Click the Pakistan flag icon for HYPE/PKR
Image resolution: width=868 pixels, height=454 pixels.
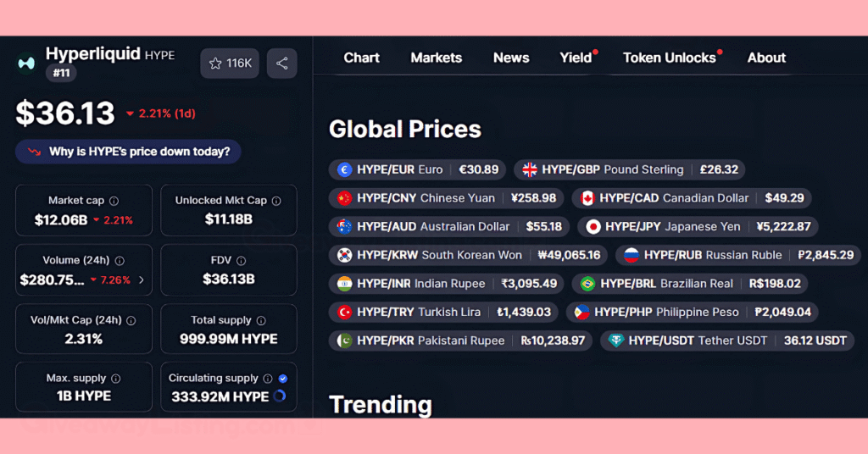344,340
